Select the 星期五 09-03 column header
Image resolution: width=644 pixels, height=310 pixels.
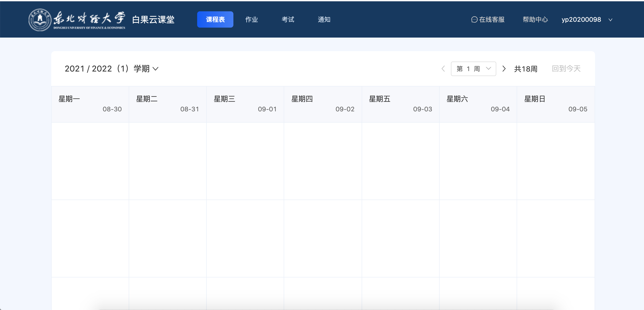pyautogui.click(x=400, y=104)
